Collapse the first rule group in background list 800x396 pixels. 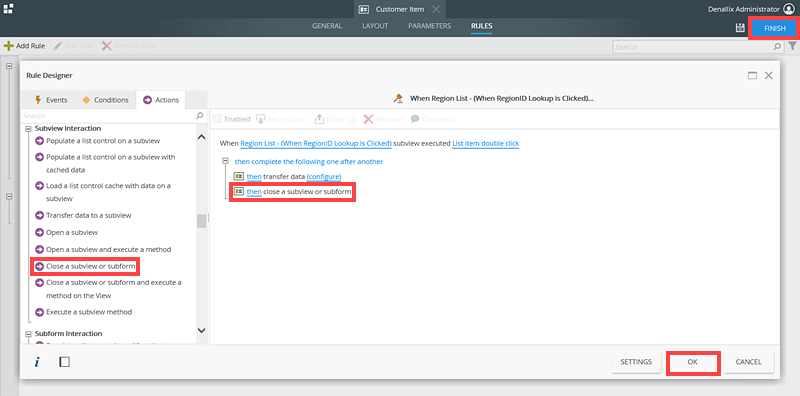[x=9, y=66]
